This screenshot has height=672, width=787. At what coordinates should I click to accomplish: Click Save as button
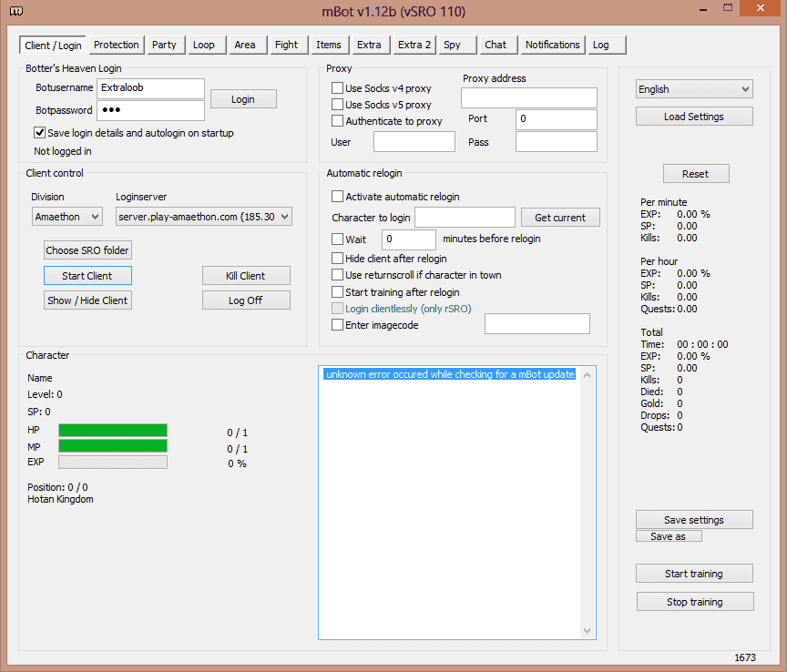coord(669,536)
